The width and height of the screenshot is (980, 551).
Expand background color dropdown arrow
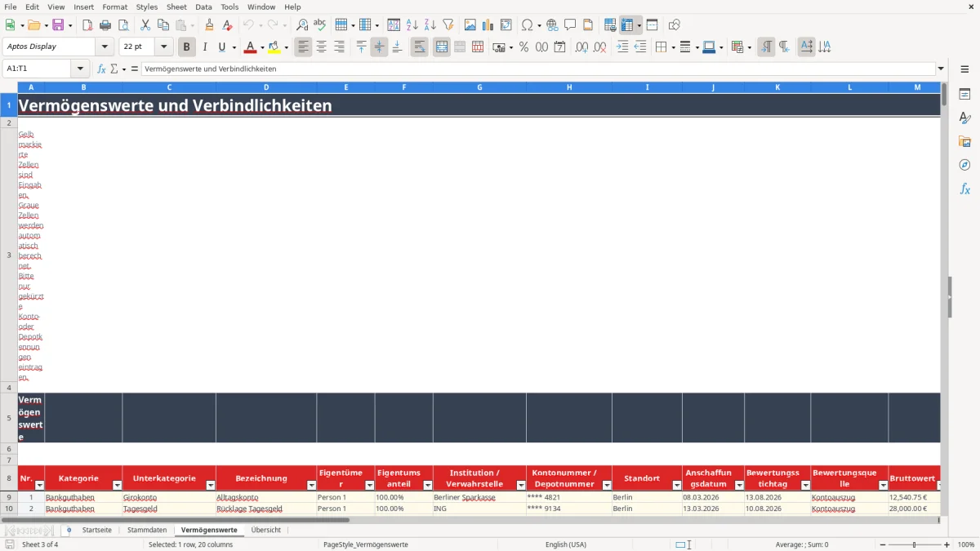tap(285, 47)
